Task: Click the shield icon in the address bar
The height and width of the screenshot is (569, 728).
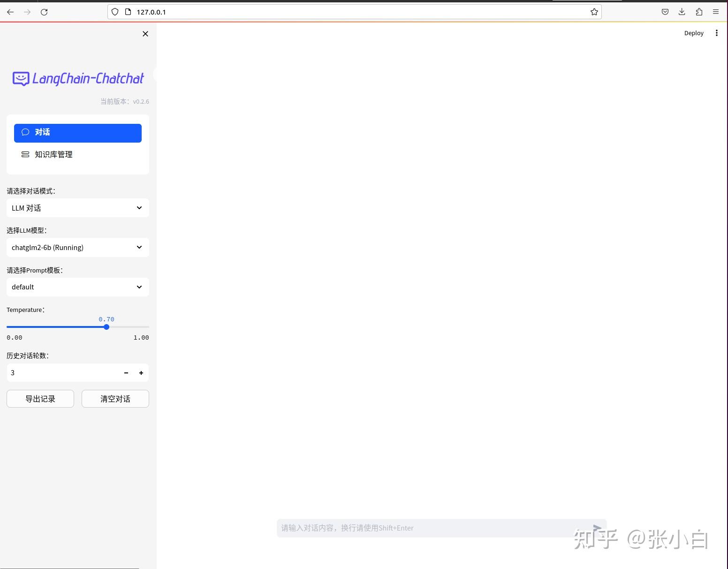Action: pos(115,12)
